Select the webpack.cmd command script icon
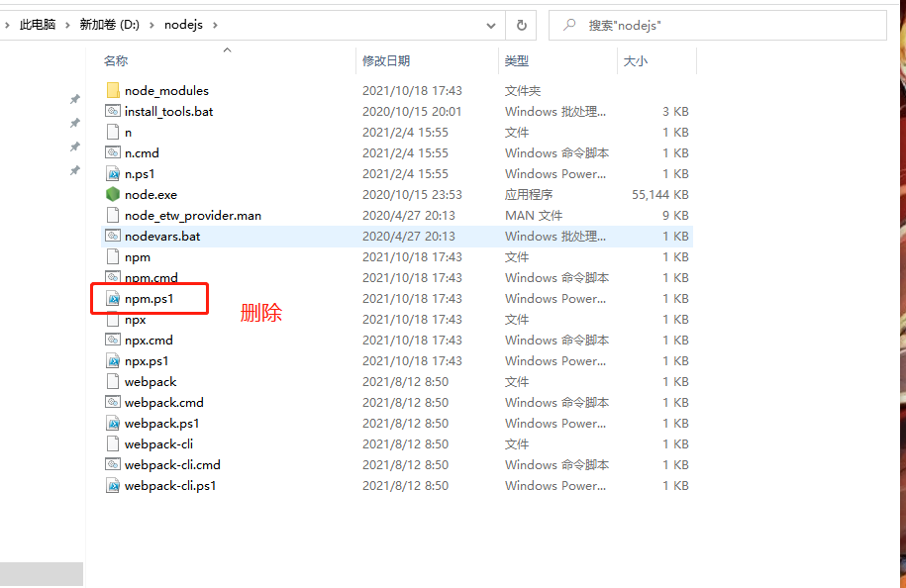 [x=112, y=402]
